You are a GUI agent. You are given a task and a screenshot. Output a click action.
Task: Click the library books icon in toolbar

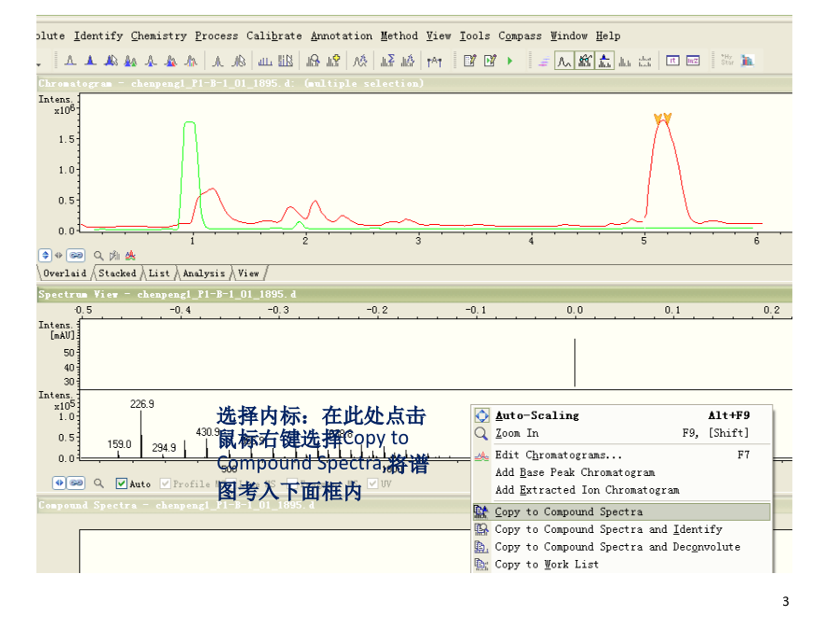[748, 61]
